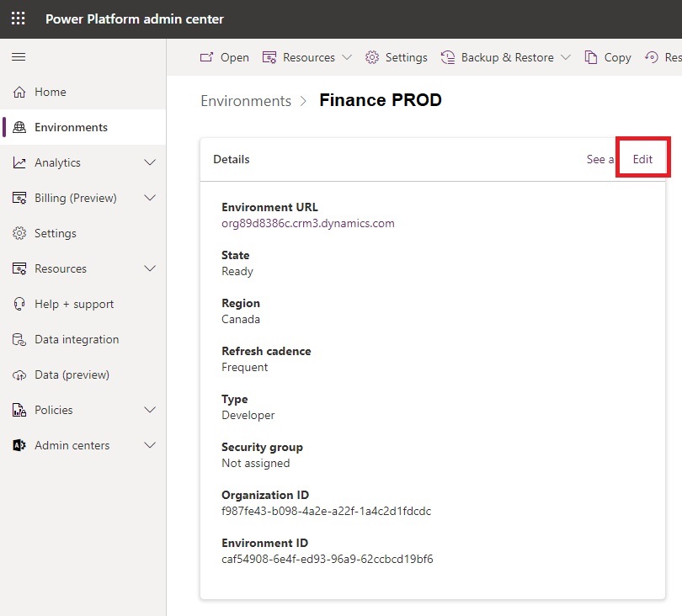Expand the Analytics chevron
682x616 pixels.
pyautogui.click(x=150, y=163)
